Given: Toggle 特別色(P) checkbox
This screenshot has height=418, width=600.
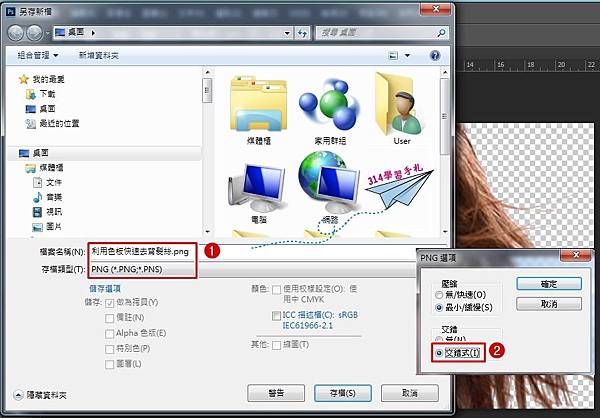Looking at the screenshot, I should tap(109, 349).
